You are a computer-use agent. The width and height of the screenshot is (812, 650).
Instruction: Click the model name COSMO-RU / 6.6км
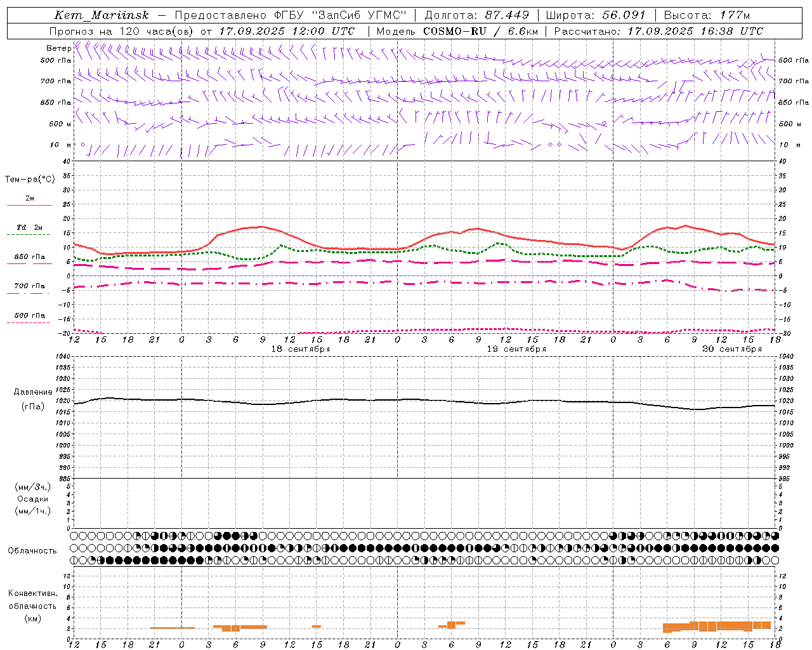[480, 31]
